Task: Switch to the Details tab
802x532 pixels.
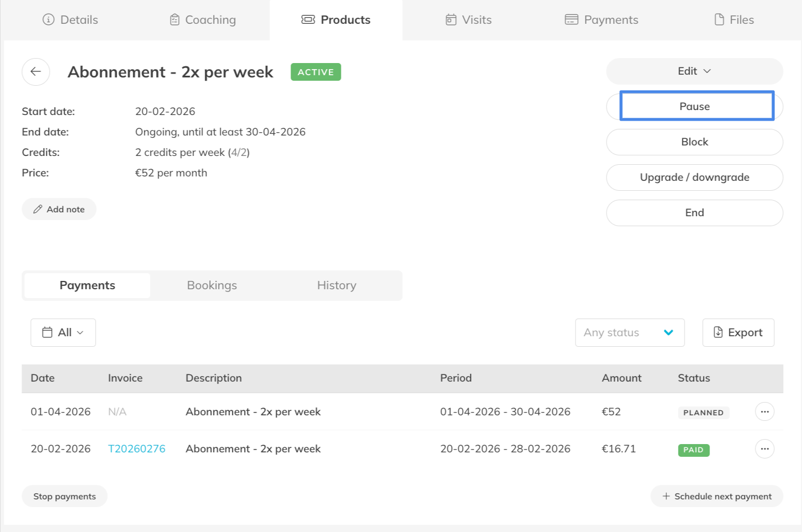Action: [70, 20]
